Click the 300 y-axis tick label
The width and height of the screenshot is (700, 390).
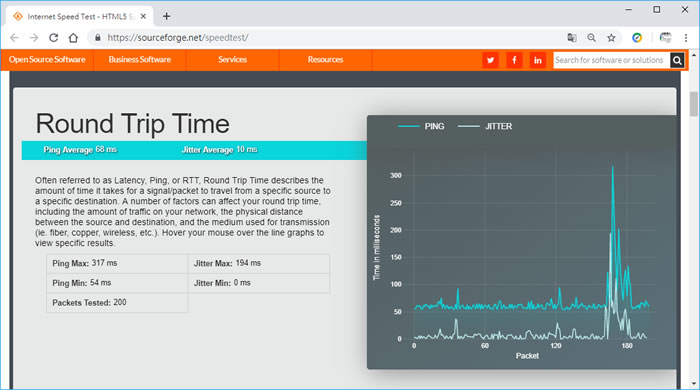pyautogui.click(x=396, y=176)
